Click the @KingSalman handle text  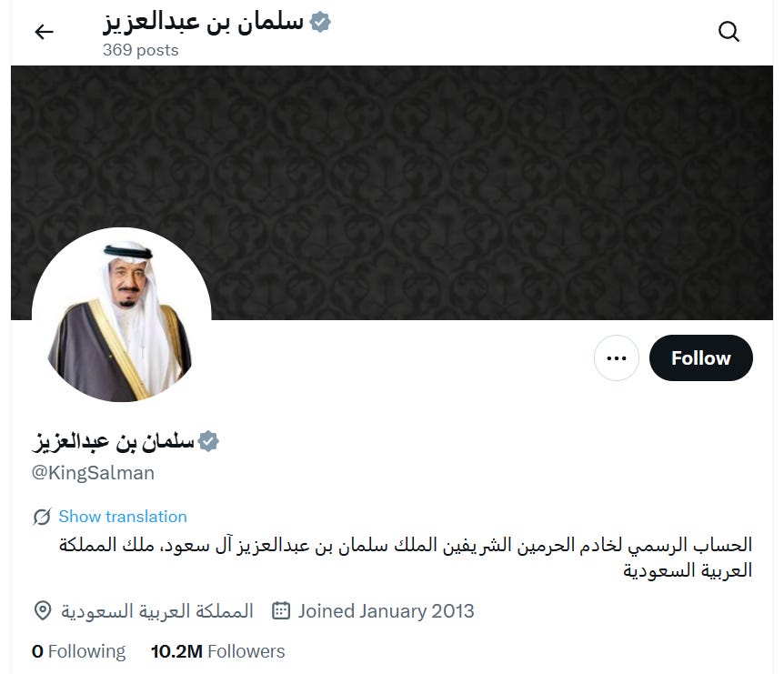(x=93, y=473)
